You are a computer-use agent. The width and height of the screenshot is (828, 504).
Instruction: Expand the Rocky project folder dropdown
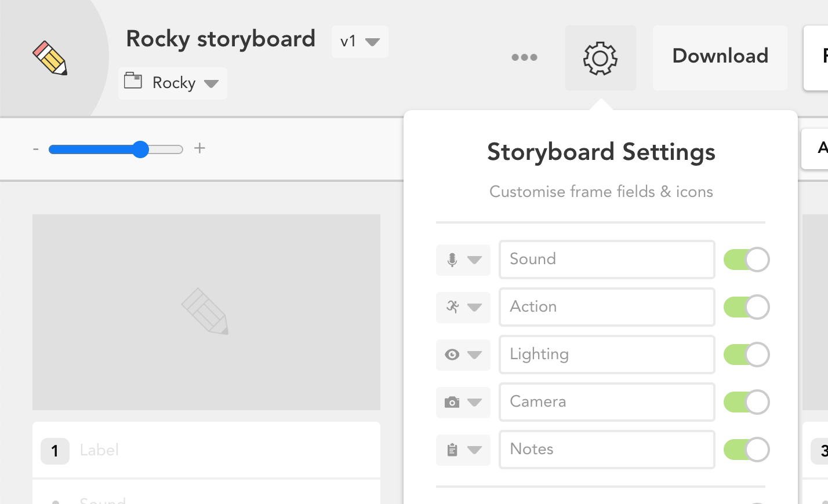(x=173, y=83)
